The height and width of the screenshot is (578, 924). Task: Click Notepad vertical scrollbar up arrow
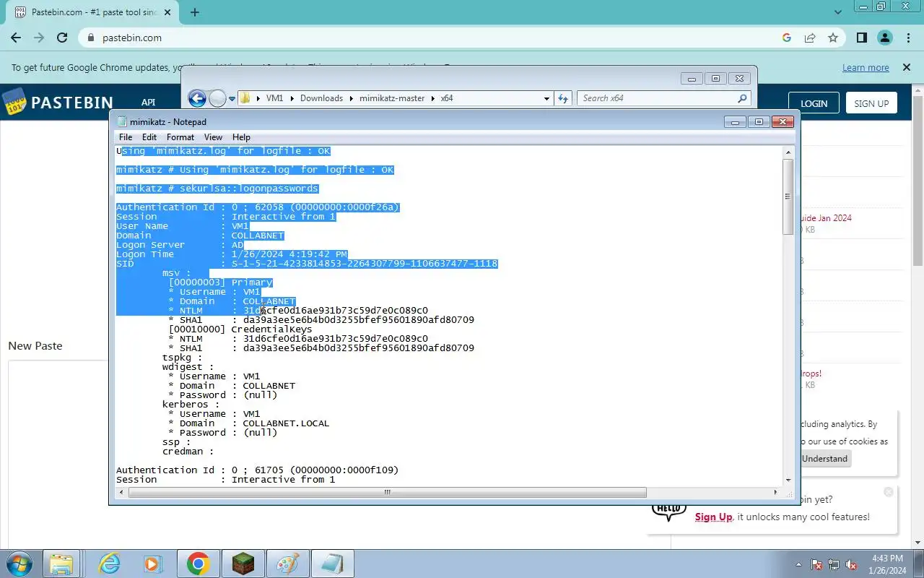pos(788,152)
